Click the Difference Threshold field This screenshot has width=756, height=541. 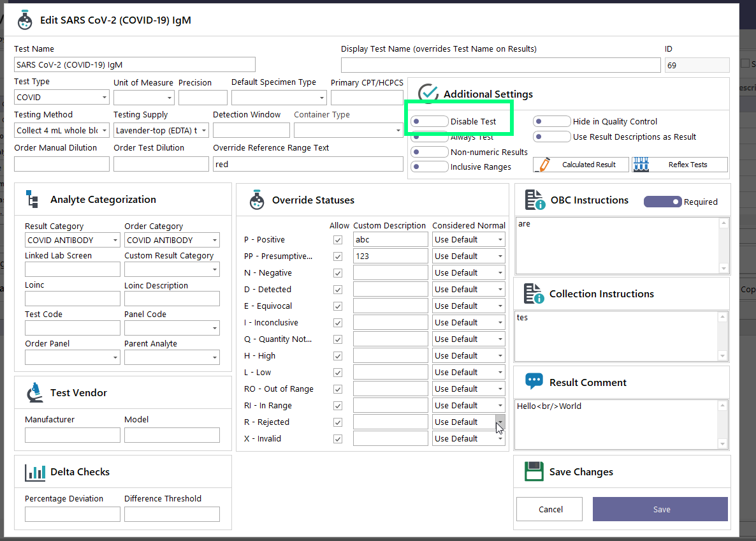click(x=171, y=514)
